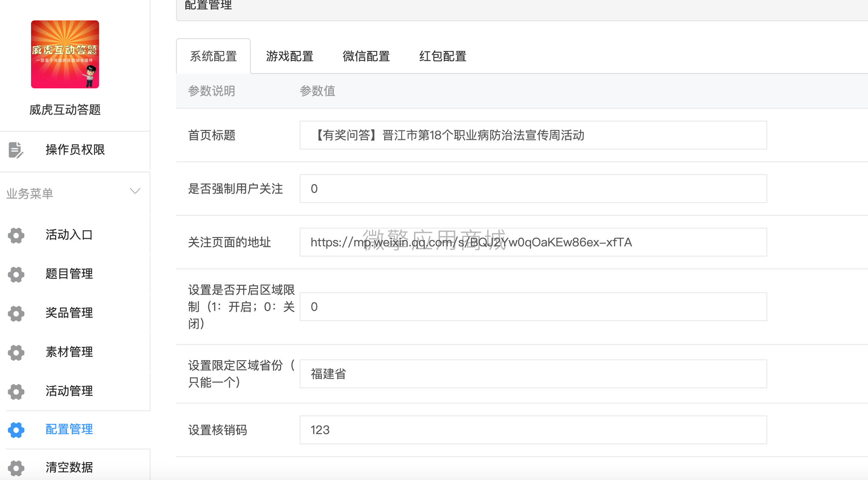868x480 pixels.
Task: Click the 区域限制 on/off value field
Action: pos(533,307)
